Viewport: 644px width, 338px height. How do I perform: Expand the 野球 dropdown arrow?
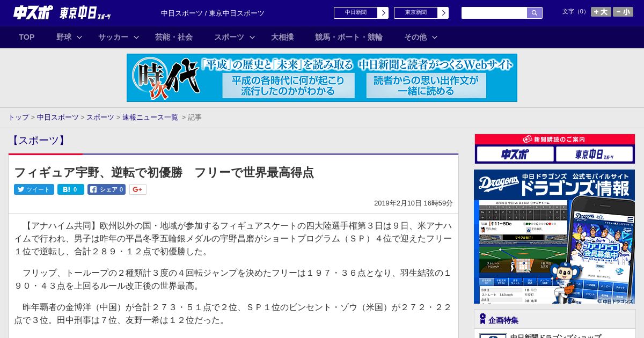[79, 37]
